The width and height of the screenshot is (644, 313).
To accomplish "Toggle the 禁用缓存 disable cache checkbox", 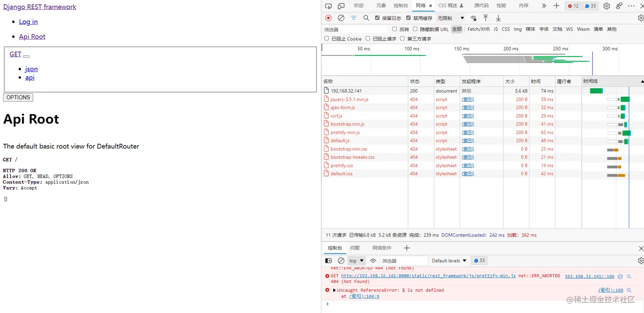I will point(408,18).
